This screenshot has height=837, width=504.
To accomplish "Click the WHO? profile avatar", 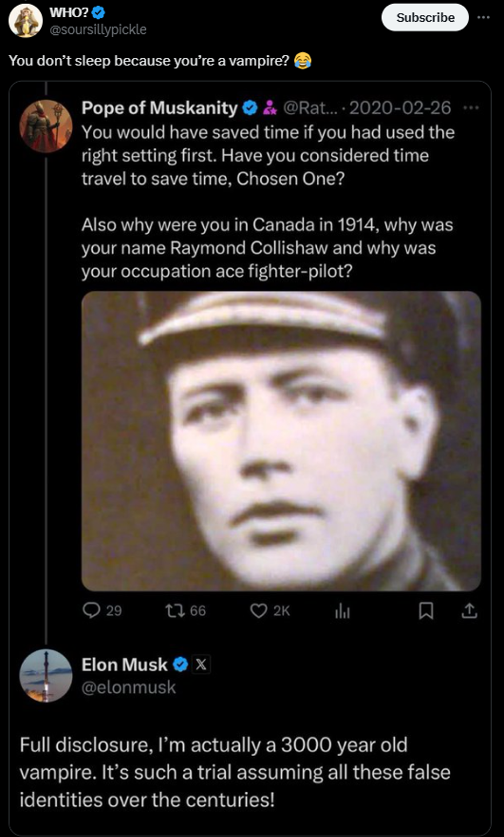I will 26,21.
